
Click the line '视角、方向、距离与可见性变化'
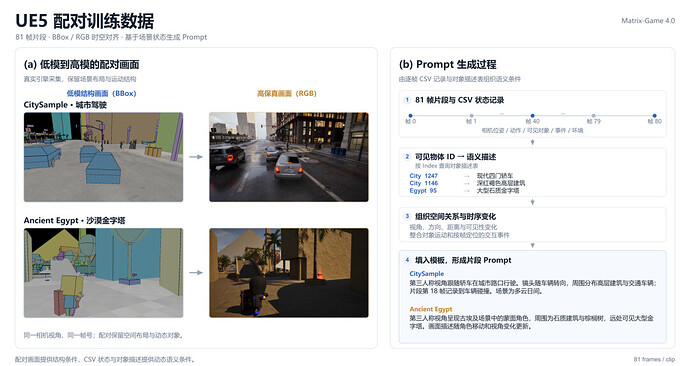pos(453,227)
